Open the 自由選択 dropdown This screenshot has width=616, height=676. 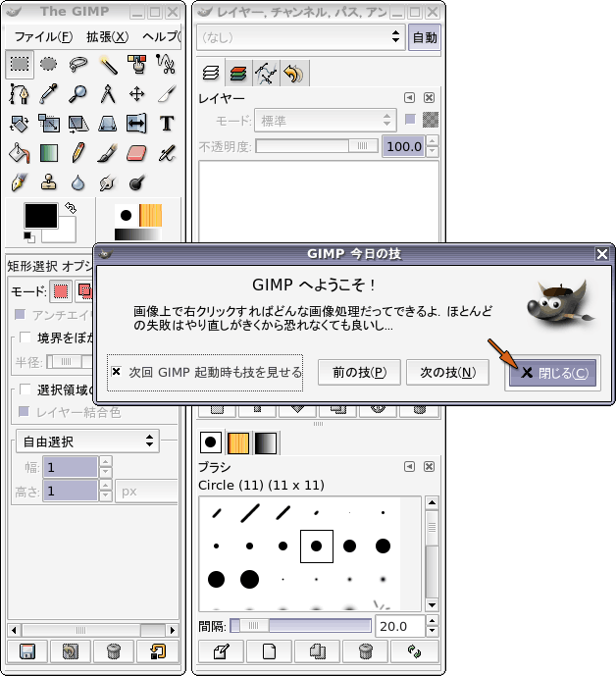(x=87, y=442)
